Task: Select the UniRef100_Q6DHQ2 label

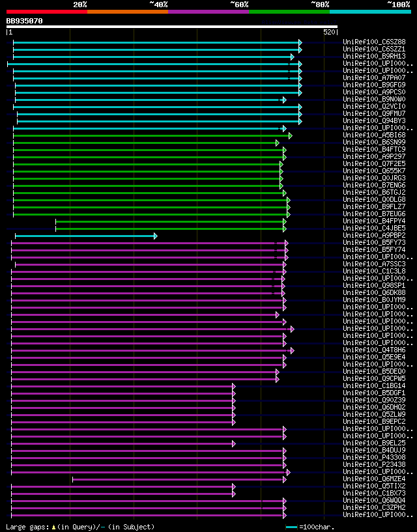Action: pyautogui.click(x=374, y=407)
